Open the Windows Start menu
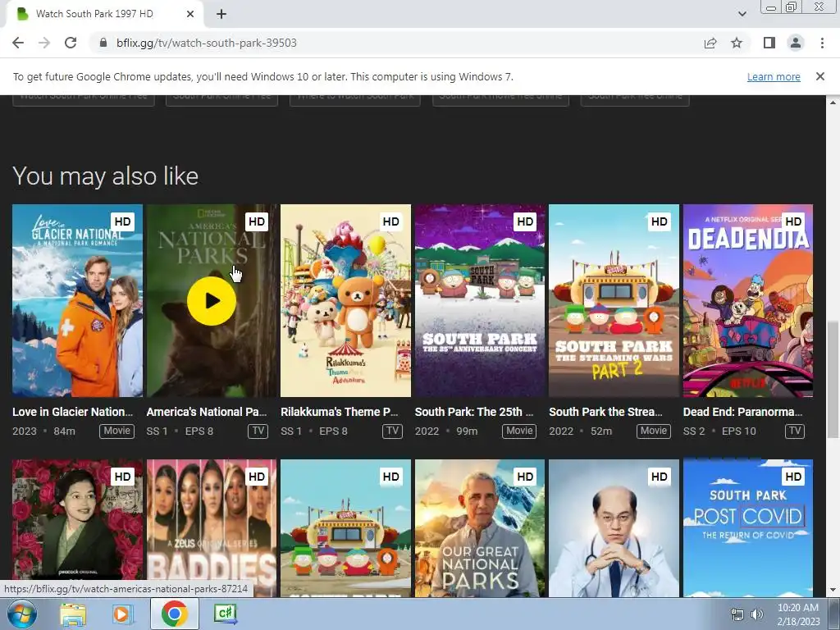This screenshot has width=840, height=630. [x=22, y=614]
